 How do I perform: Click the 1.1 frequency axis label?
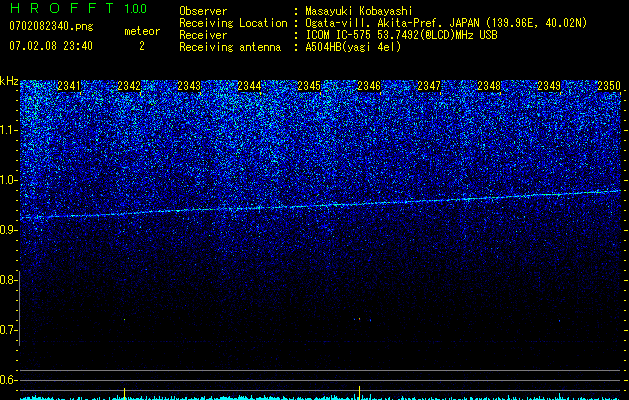8,130
